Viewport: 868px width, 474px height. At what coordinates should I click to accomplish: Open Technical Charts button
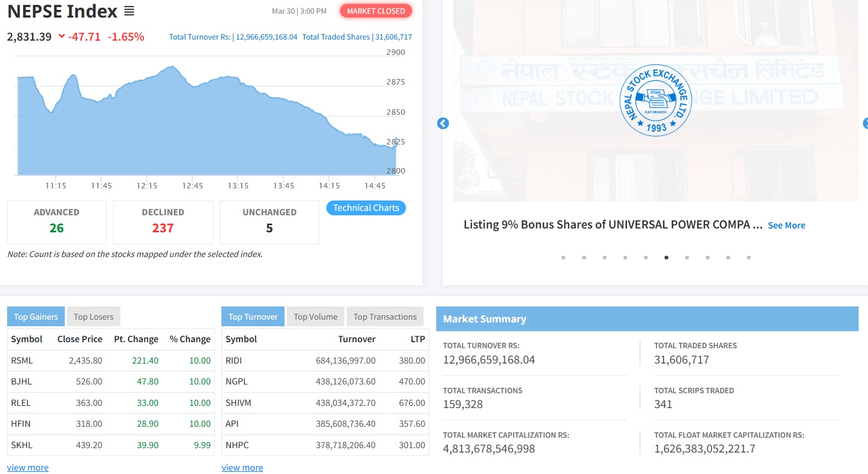pos(366,208)
